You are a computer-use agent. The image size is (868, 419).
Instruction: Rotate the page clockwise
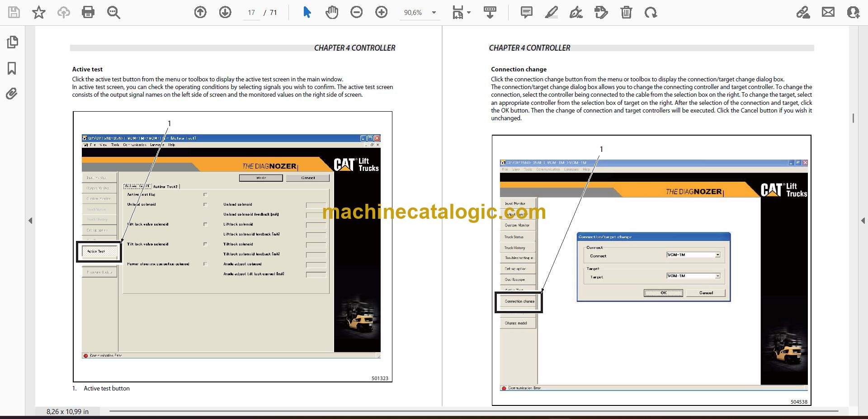651,12
